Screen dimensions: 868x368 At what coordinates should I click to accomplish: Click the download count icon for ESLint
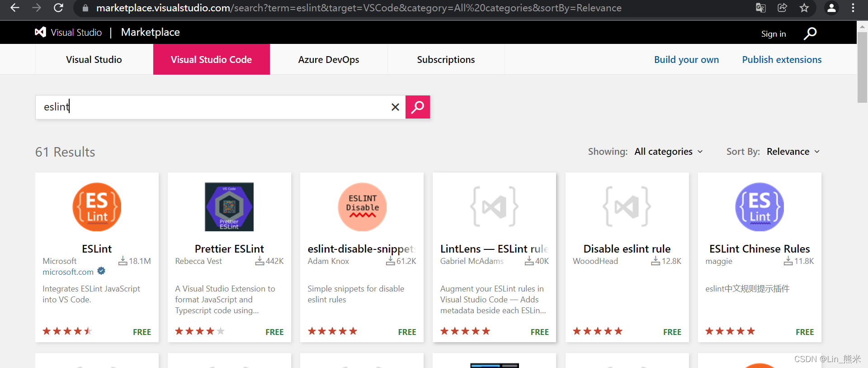[x=123, y=261]
